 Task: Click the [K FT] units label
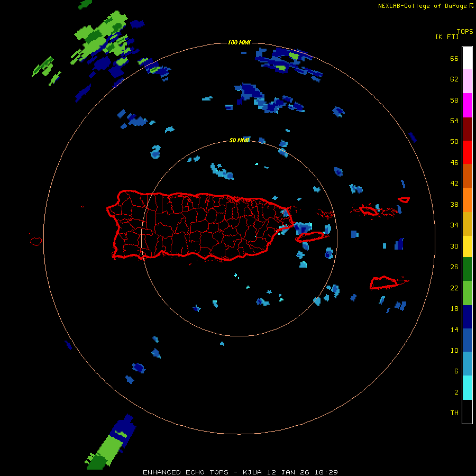click(447, 36)
